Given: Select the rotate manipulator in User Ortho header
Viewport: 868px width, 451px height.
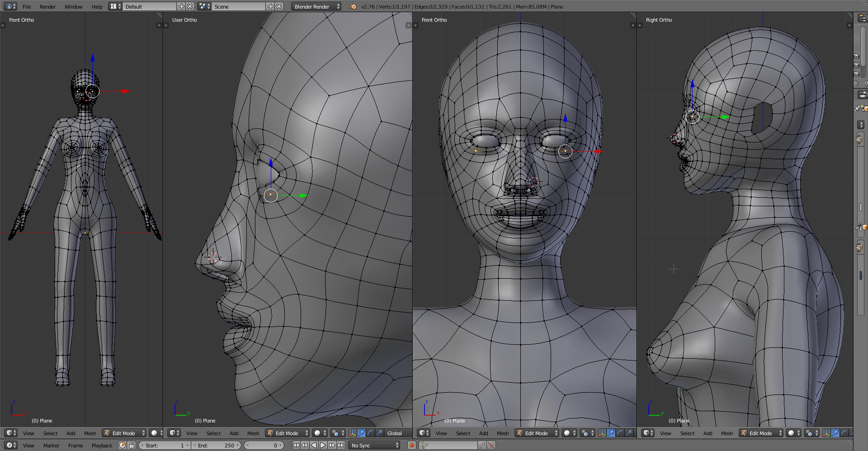Looking at the screenshot, I should [x=370, y=433].
